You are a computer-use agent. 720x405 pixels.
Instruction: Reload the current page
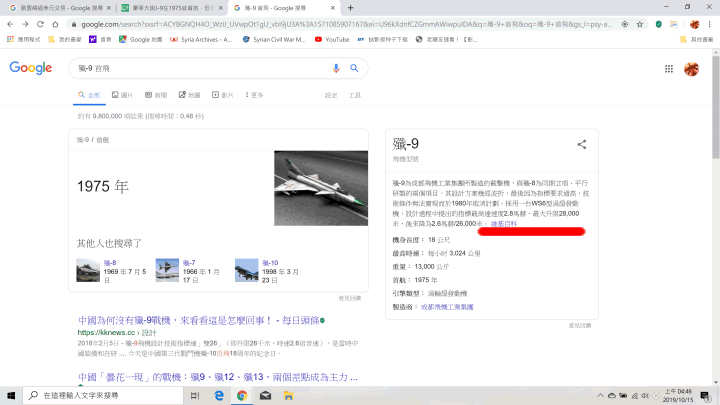click(x=40, y=24)
